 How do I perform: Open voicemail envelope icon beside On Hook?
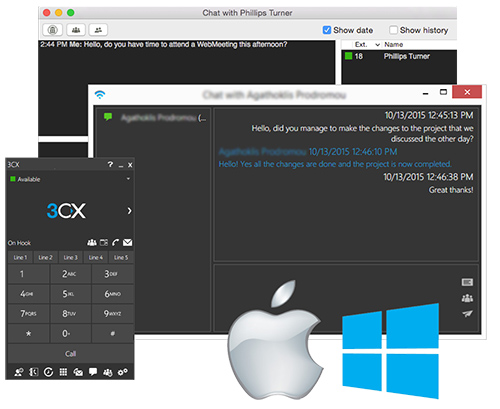pos(127,242)
